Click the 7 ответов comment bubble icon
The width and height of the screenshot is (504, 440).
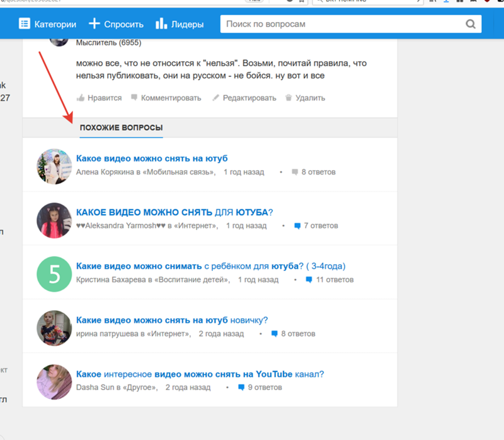click(x=297, y=226)
